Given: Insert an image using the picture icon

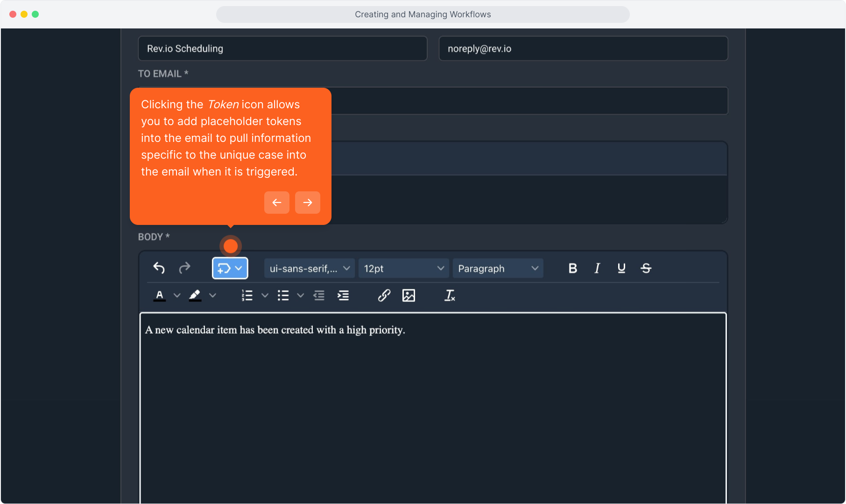Looking at the screenshot, I should click(409, 295).
